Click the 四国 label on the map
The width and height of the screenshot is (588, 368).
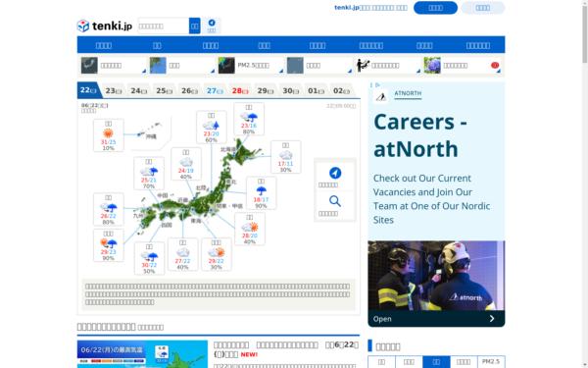167,226
